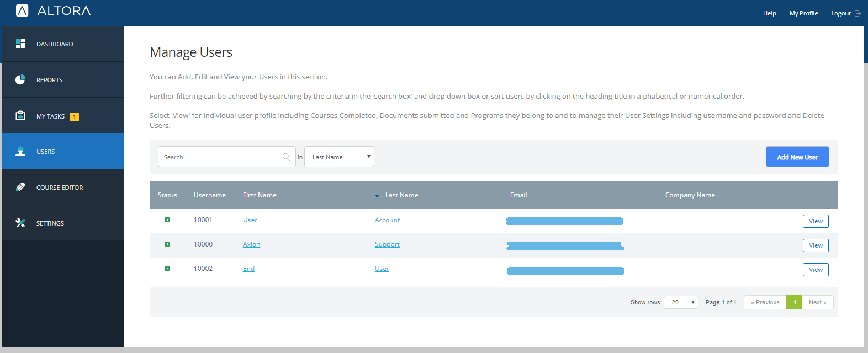Toggle status indicator for user 10000
This screenshot has width=868, height=353.
(x=167, y=244)
